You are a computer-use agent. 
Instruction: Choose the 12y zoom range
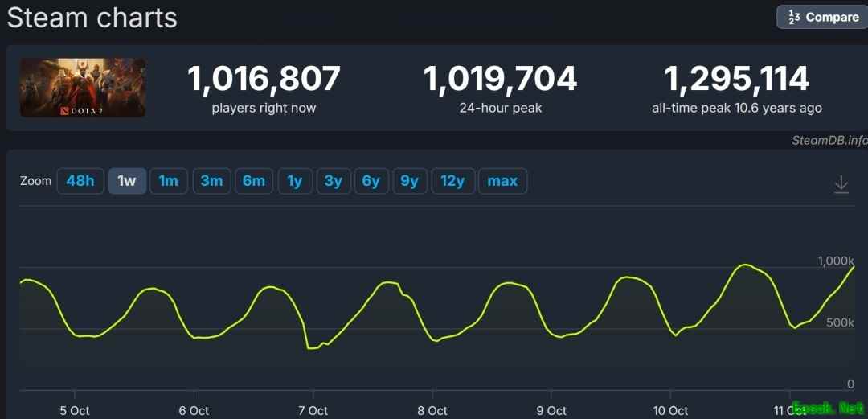[452, 181]
